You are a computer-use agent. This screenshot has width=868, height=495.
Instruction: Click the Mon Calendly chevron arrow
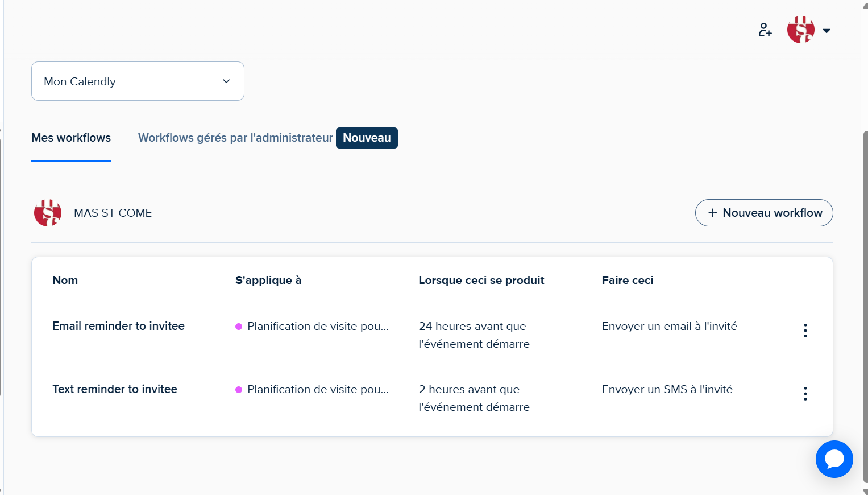click(226, 81)
